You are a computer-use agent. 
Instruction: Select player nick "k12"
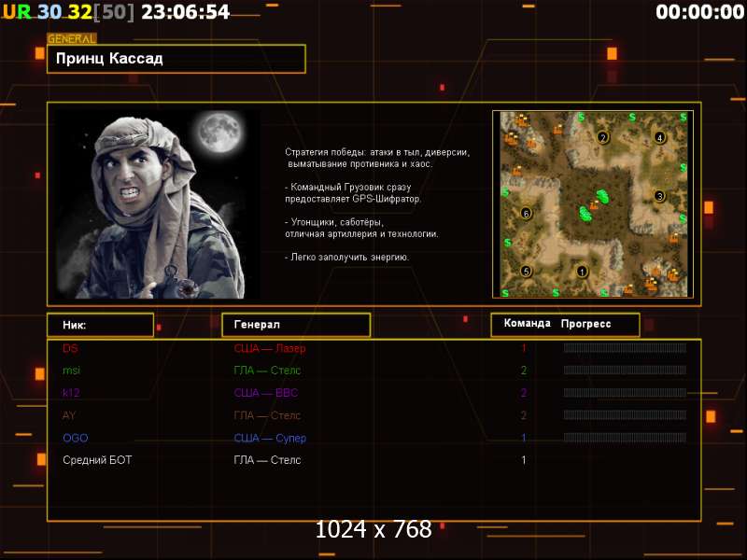coord(71,393)
